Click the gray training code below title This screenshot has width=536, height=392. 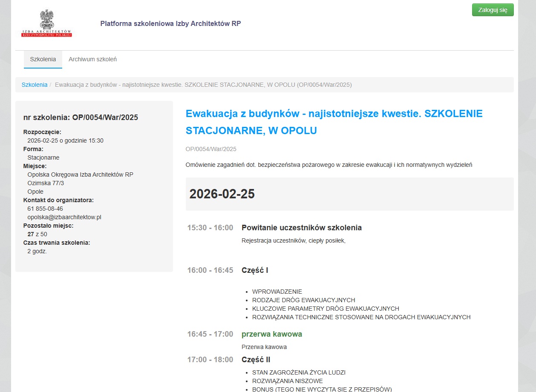coord(211,149)
